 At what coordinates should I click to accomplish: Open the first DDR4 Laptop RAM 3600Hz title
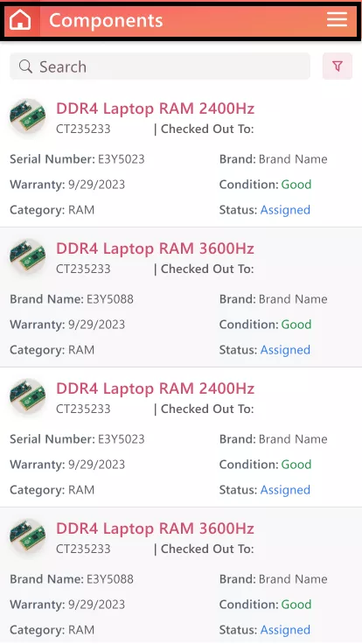pos(155,248)
